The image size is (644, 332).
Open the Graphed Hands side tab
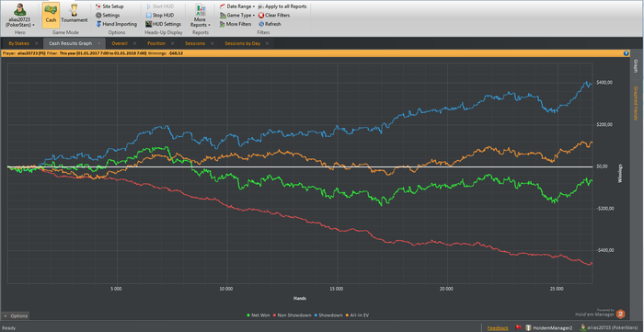click(636, 103)
